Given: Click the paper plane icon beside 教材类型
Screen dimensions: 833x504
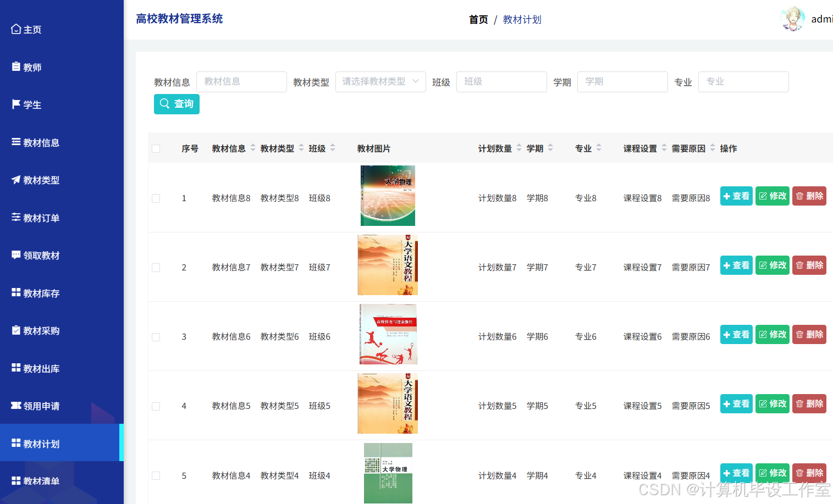Looking at the screenshot, I should [x=16, y=179].
